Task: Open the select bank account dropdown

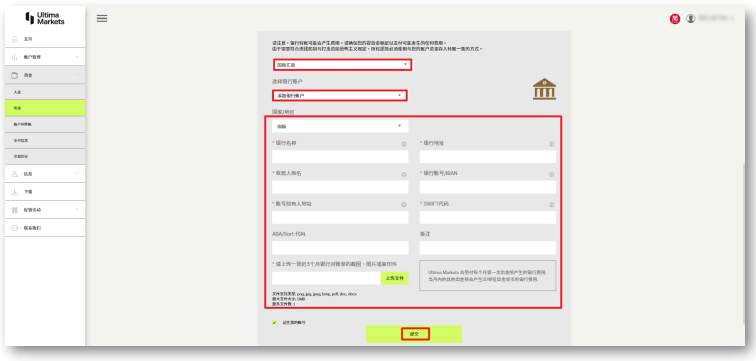Action: click(x=340, y=95)
